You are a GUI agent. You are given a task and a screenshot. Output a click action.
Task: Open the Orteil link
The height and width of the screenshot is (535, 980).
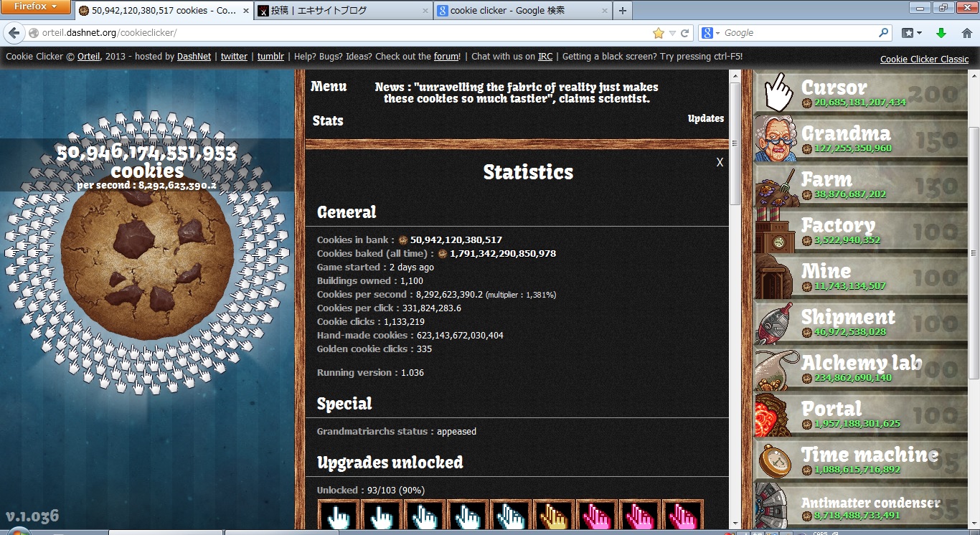click(89, 57)
